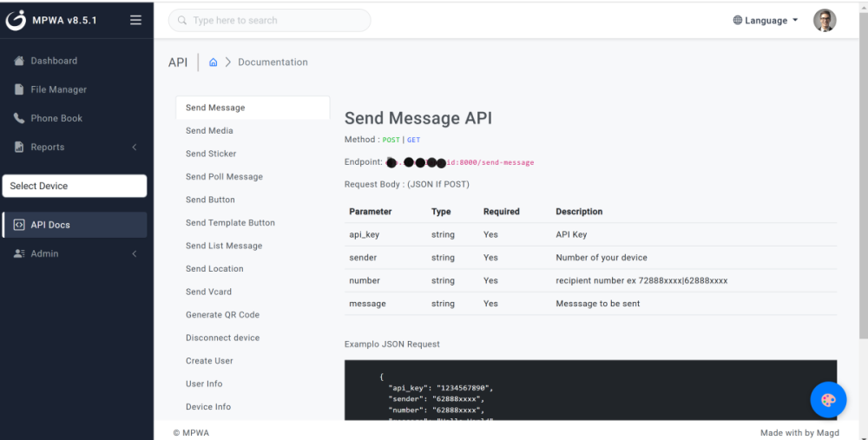Click the Reports chart icon
Image resolution: width=868 pixels, height=440 pixels.
pyautogui.click(x=19, y=148)
